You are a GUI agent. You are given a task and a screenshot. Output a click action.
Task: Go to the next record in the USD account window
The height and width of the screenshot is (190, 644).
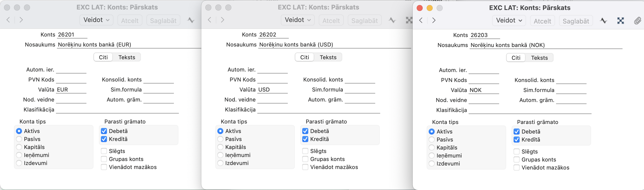tap(223, 20)
